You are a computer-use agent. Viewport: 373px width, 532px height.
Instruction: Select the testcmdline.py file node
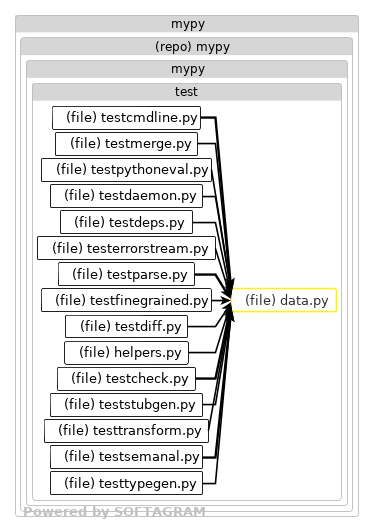[x=126, y=118]
